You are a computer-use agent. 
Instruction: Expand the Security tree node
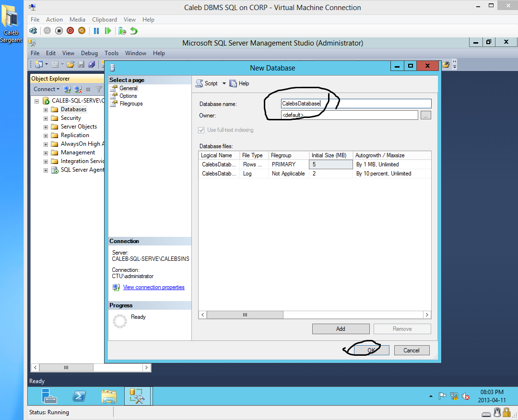[x=46, y=118]
